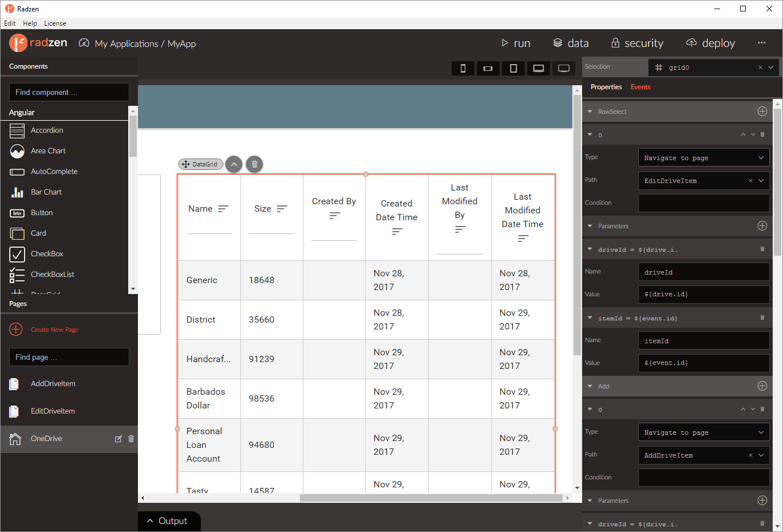783x532 pixels.
Task: Grab the DataGrid move handle
Action: coord(185,164)
